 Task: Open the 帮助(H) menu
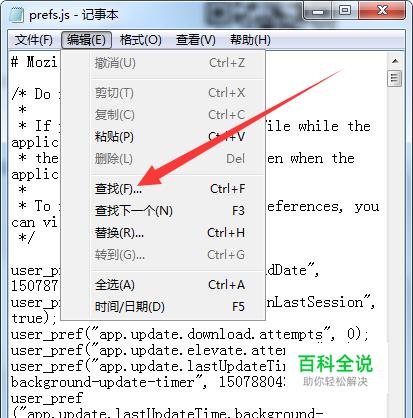click(250, 40)
